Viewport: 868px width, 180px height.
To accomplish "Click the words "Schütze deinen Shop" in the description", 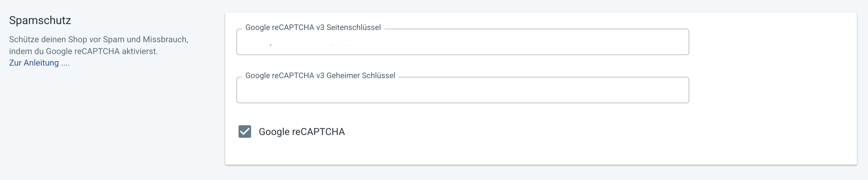I will 48,39.
